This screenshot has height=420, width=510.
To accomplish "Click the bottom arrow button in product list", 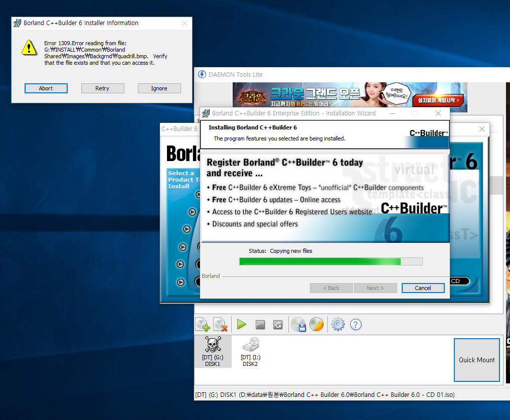I will click(x=181, y=282).
